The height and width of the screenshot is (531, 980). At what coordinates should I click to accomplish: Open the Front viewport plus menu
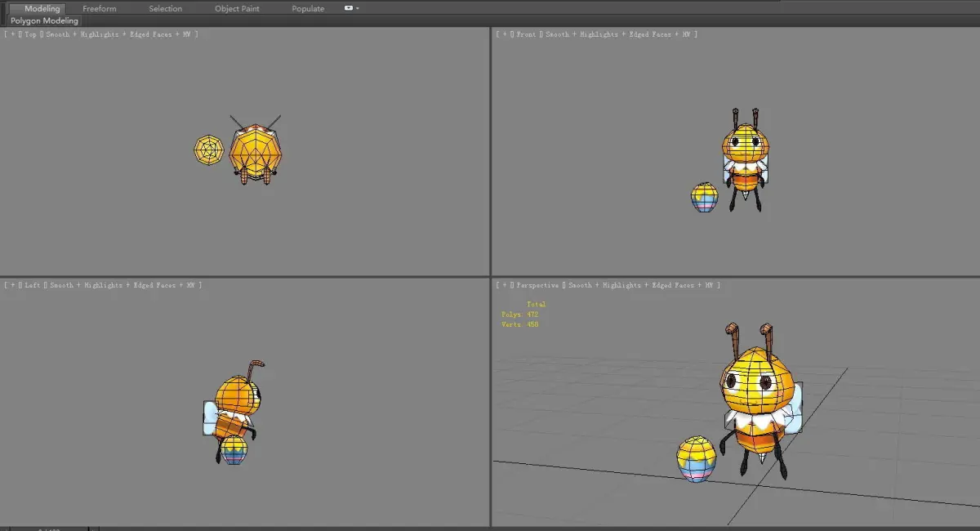pyautogui.click(x=505, y=34)
